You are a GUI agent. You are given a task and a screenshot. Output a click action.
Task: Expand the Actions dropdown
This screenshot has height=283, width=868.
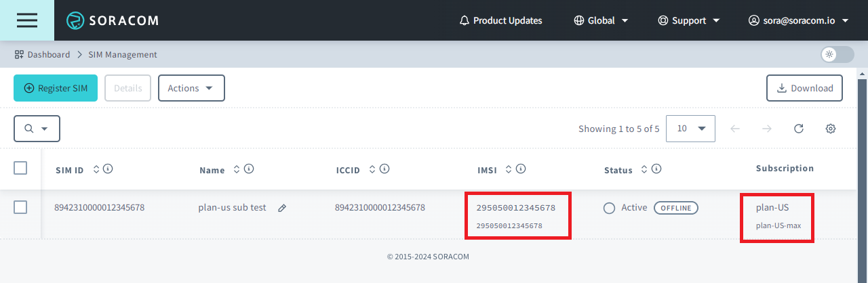pyautogui.click(x=191, y=88)
